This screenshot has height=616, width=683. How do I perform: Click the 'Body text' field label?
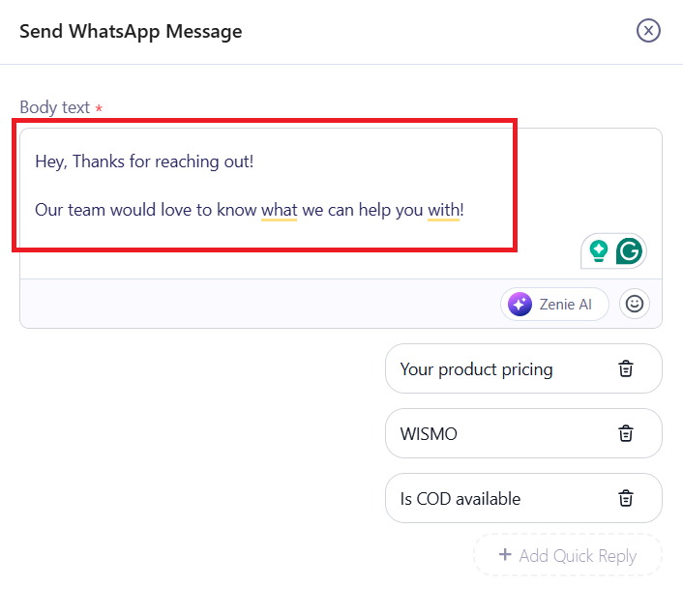54,107
